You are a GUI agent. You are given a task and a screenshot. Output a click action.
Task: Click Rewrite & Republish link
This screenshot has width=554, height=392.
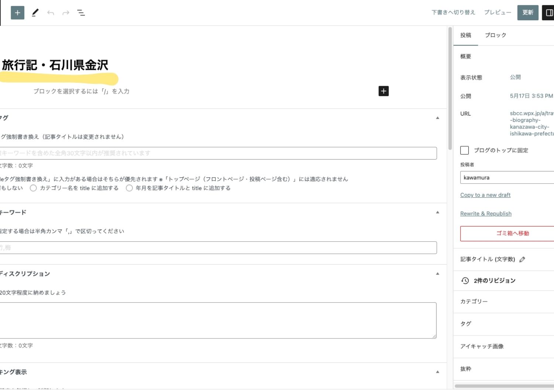(x=486, y=214)
